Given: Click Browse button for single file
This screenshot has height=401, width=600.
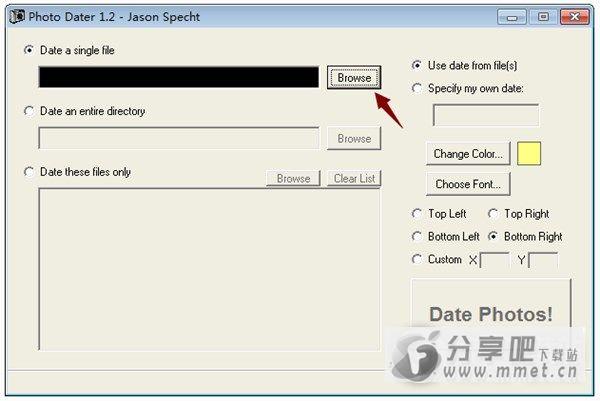Looking at the screenshot, I should pos(354,78).
